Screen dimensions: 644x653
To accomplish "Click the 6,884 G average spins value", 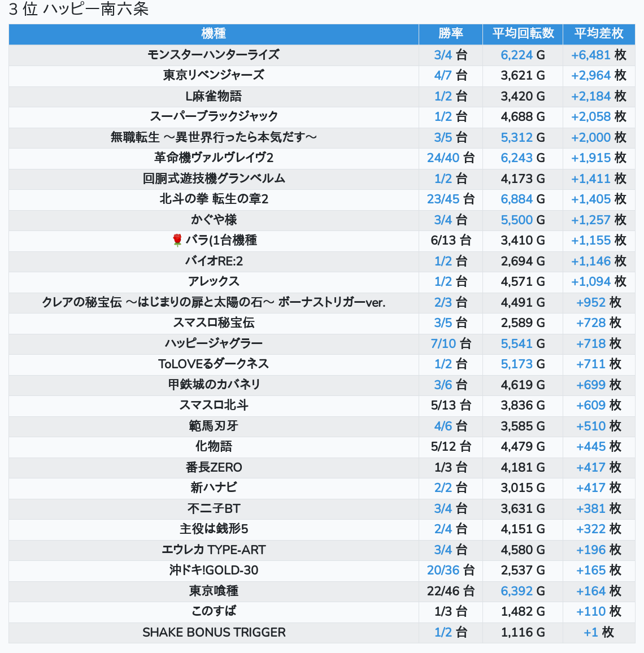I will [x=516, y=199].
